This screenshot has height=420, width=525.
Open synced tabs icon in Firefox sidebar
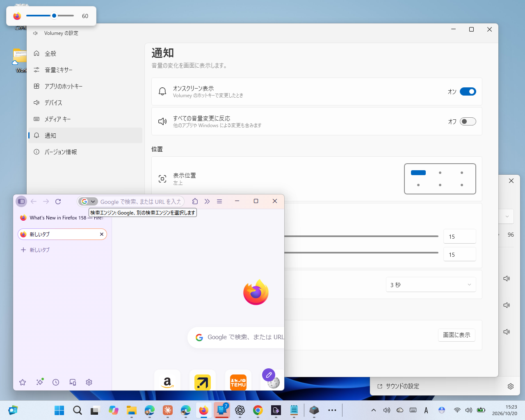73,382
